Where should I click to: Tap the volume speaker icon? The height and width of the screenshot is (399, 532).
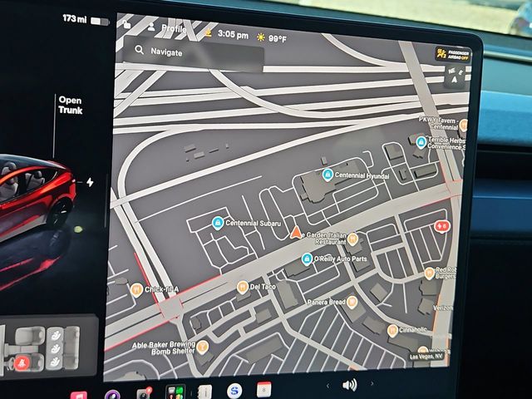click(349, 385)
